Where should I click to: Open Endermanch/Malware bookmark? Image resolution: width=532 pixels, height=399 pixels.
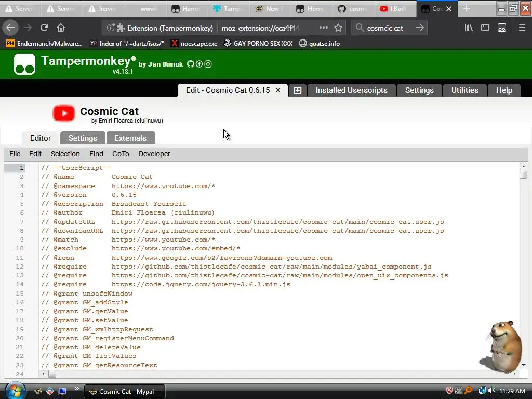pos(45,44)
